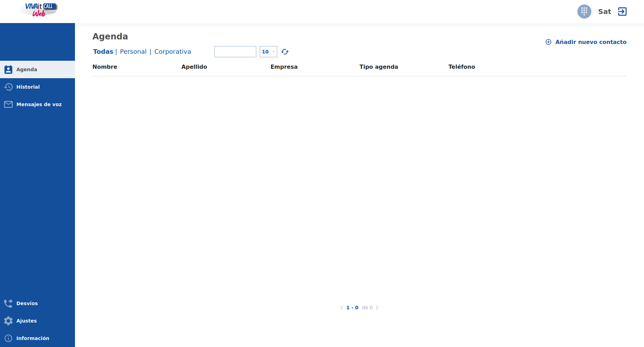Select the Todas agenda filter
Screen dimensions: 644x347
[103, 52]
